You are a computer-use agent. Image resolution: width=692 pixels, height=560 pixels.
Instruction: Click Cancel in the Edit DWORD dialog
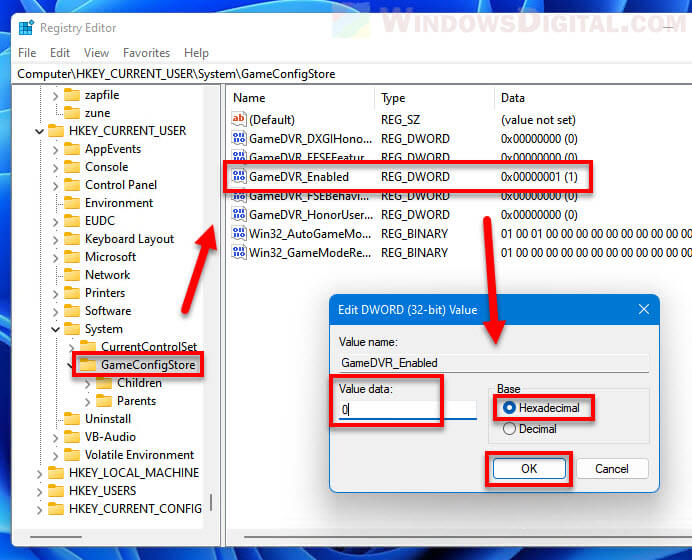[x=611, y=468]
